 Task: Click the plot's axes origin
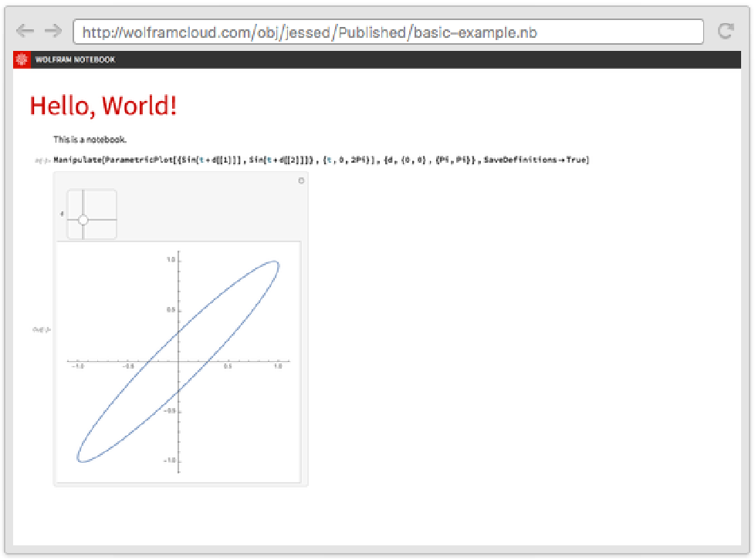[179, 361]
